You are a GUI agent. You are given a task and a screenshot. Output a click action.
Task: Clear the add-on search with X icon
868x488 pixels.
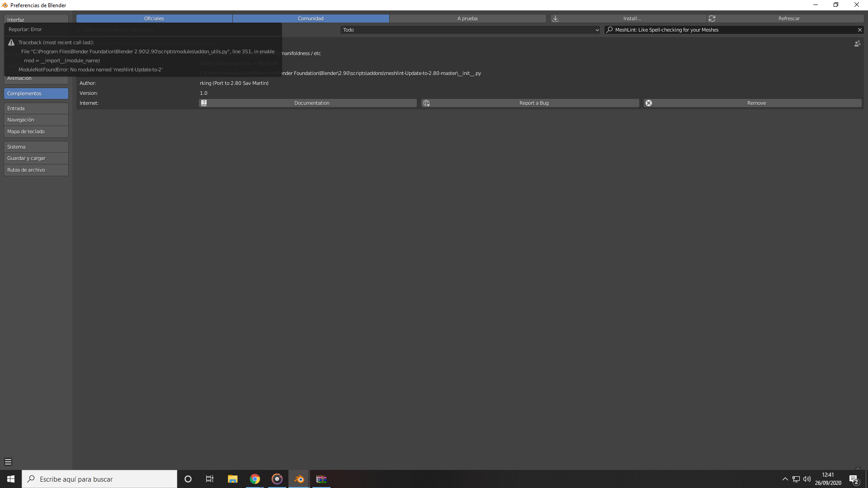pyautogui.click(x=859, y=30)
